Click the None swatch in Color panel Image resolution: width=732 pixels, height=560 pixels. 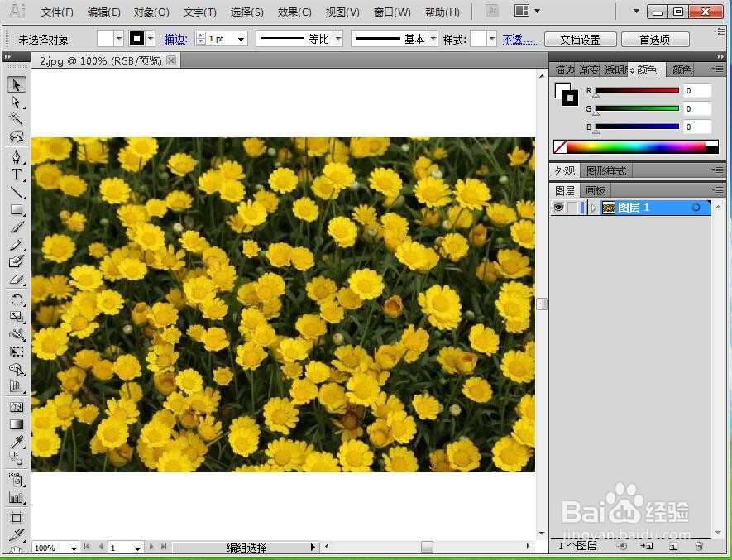[560, 146]
